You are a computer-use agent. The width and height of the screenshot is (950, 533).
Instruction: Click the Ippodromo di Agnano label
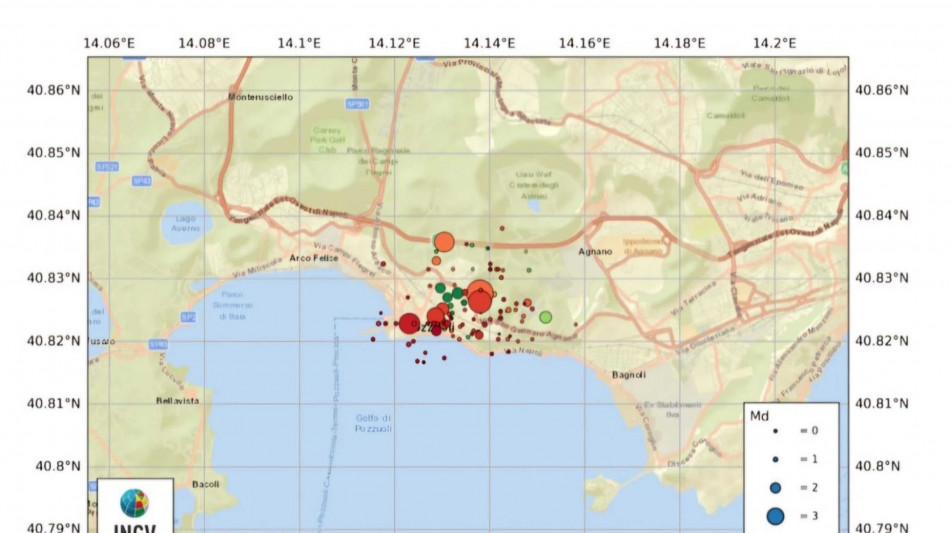pyautogui.click(x=642, y=246)
